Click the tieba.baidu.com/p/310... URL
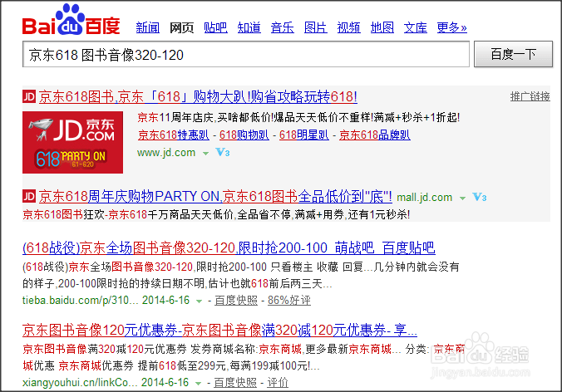The width and height of the screenshot is (562, 392). (x=81, y=300)
